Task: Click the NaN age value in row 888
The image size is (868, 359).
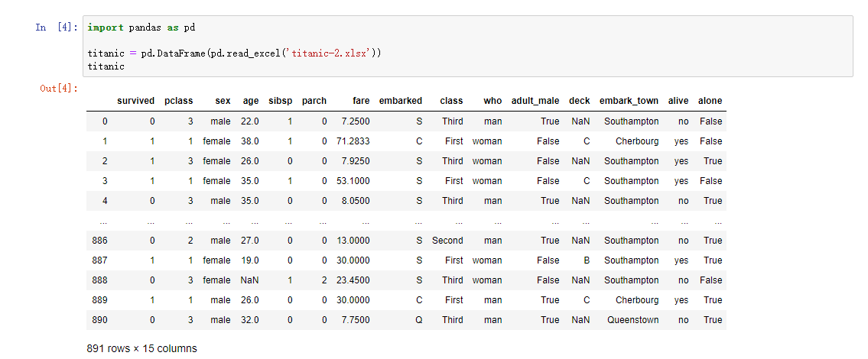Action: pyautogui.click(x=249, y=280)
